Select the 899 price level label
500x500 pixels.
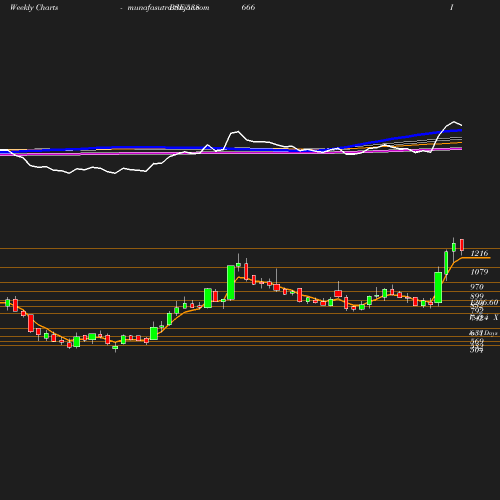[x=477, y=296]
